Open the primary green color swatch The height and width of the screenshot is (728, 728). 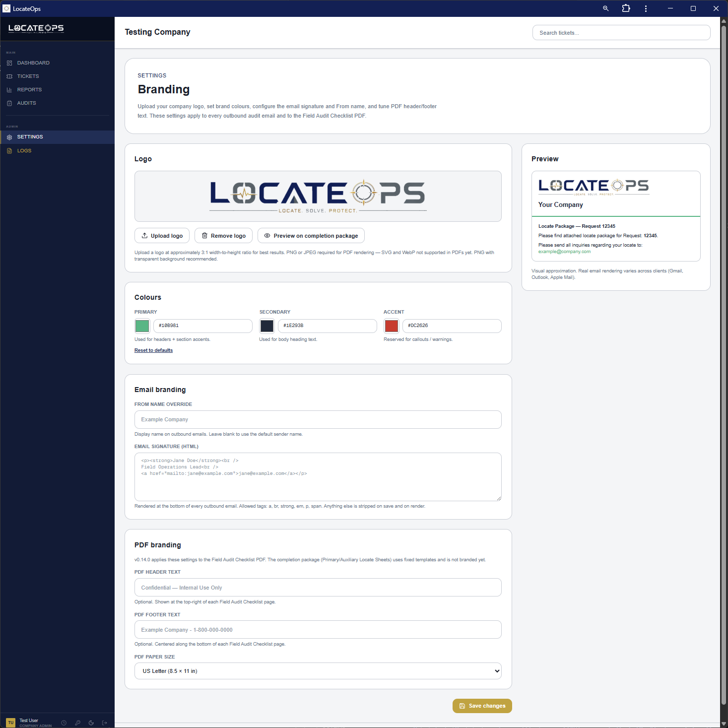point(142,326)
